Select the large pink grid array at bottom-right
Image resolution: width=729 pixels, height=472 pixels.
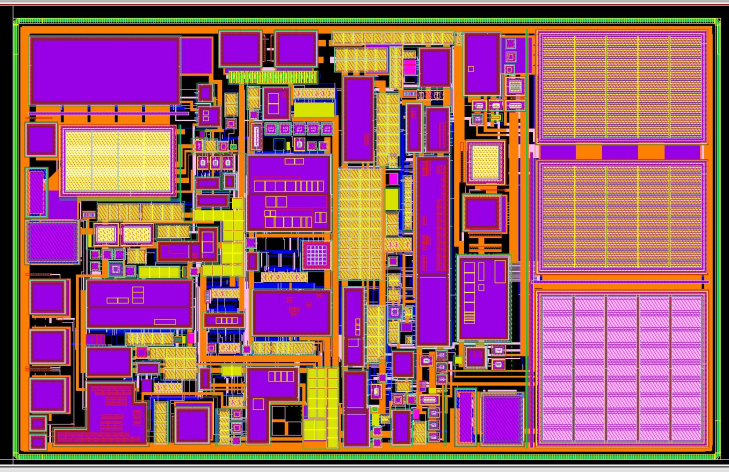(x=620, y=368)
